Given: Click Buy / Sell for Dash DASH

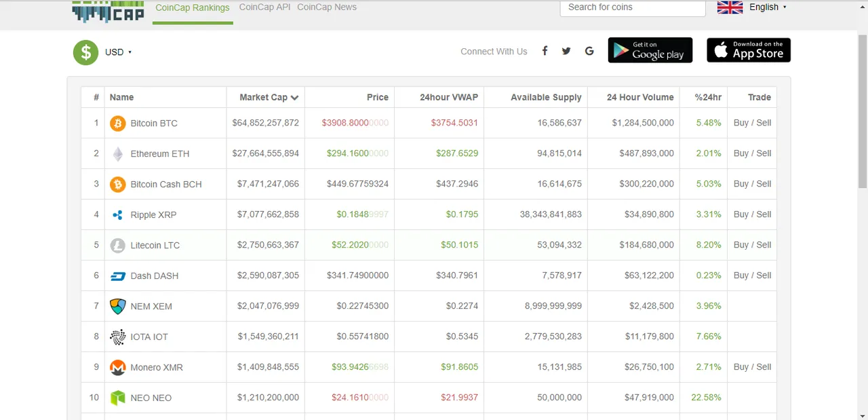Looking at the screenshot, I should [752, 275].
